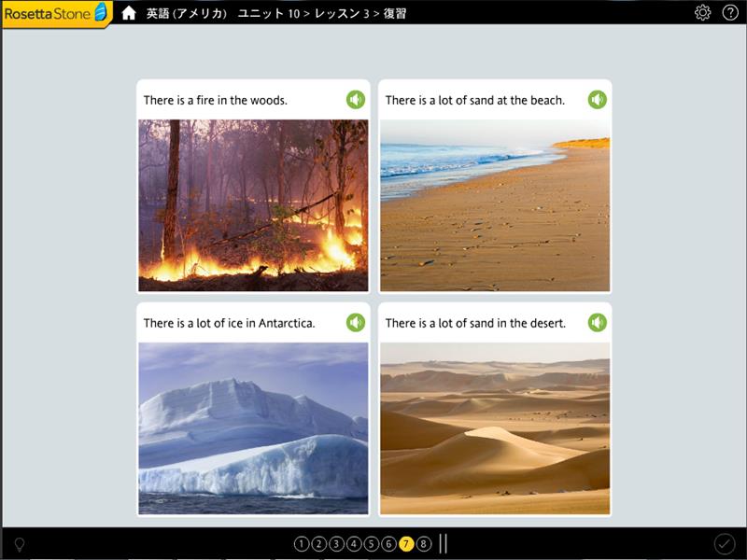Click the lightbulb hint icon
This screenshot has height=560, width=747.
20,544
